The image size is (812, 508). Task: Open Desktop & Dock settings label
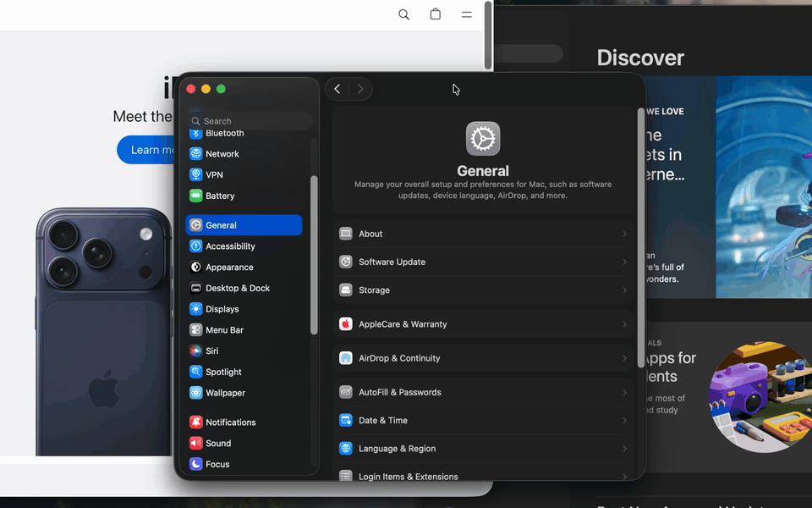(x=238, y=288)
